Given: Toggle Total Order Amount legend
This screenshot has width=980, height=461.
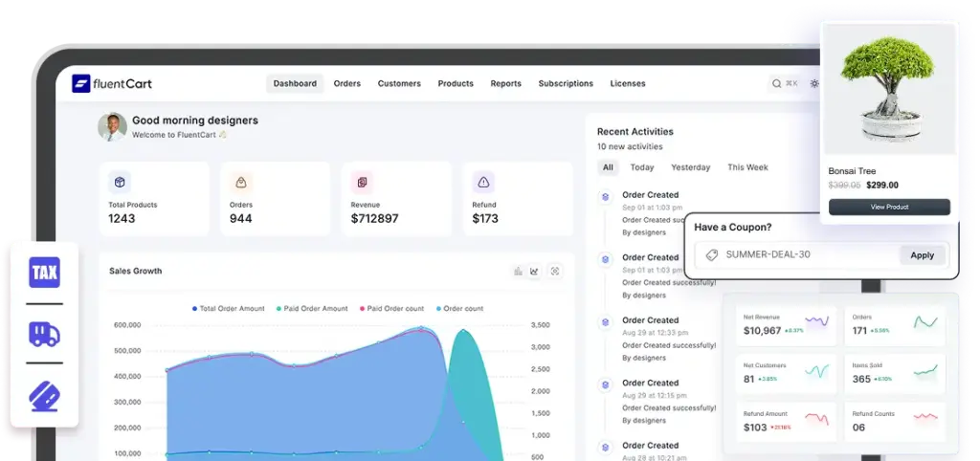Looking at the screenshot, I should click(x=228, y=309).
